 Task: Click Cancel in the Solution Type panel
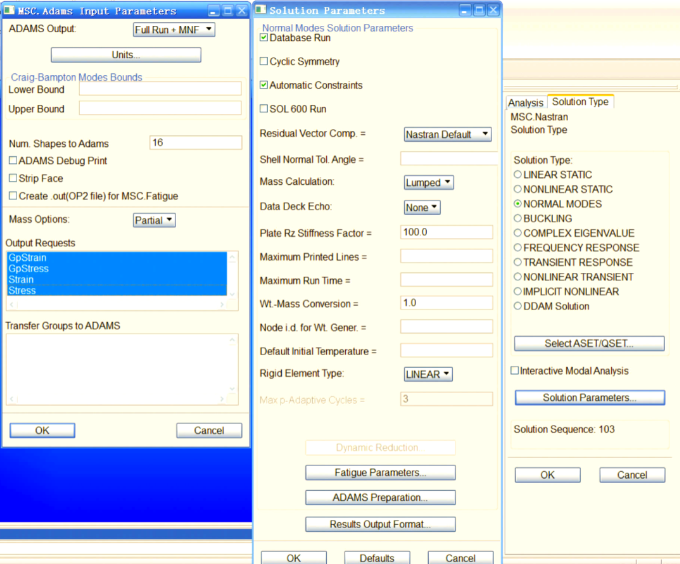632,475
